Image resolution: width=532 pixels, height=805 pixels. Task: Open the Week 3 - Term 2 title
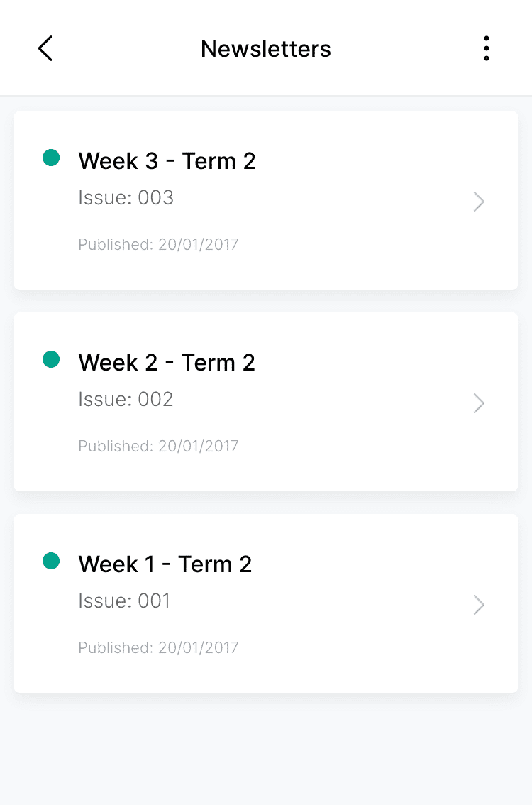point(167,161)
